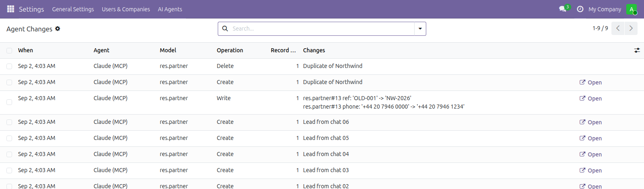Click the ref 'OLD-001' -> 'NW-2026' change text
Screen dimensions: 644x189
tap(357, 98)
